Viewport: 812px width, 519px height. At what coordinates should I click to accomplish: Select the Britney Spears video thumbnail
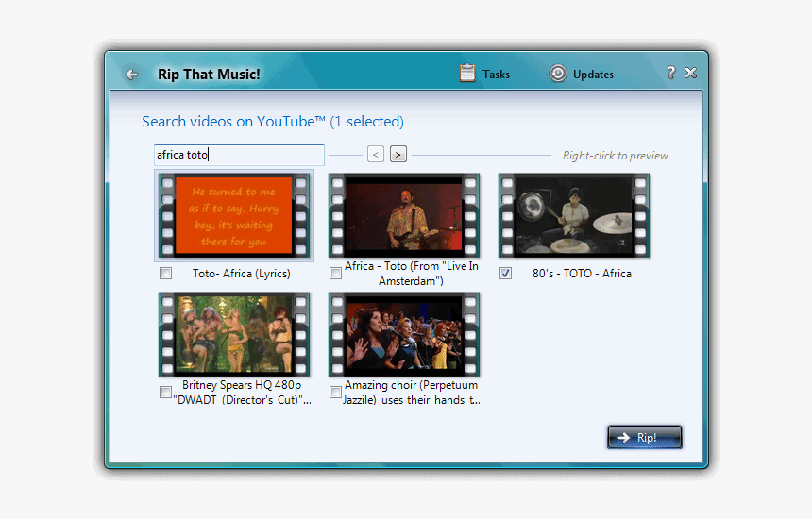pyautogui.click(x=234, y=334)
